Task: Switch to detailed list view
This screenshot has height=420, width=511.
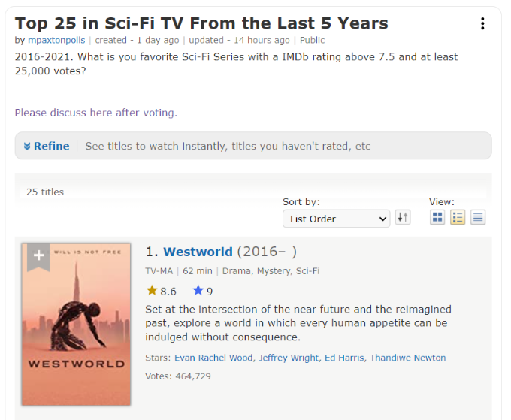Action: [458, 218]
